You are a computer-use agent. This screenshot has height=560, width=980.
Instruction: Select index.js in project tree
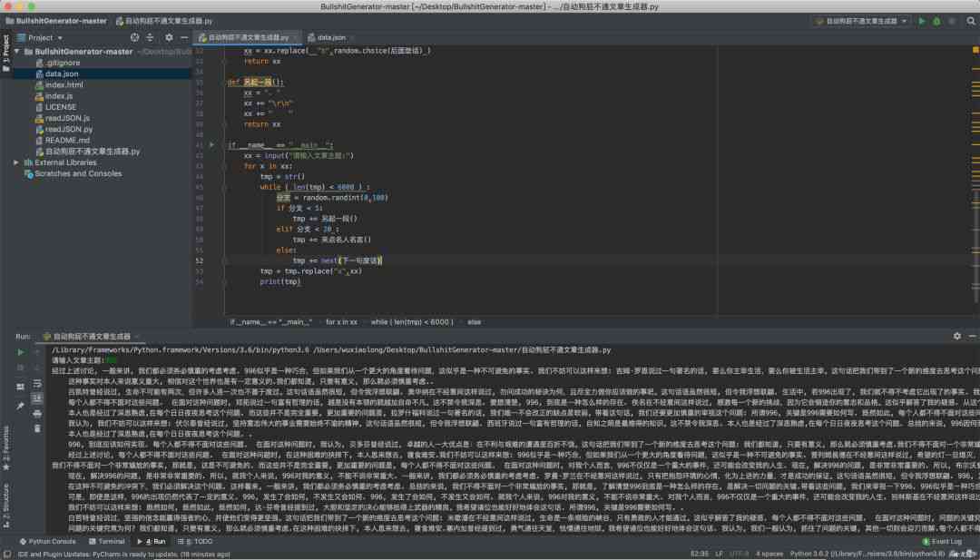pos(59,96)
